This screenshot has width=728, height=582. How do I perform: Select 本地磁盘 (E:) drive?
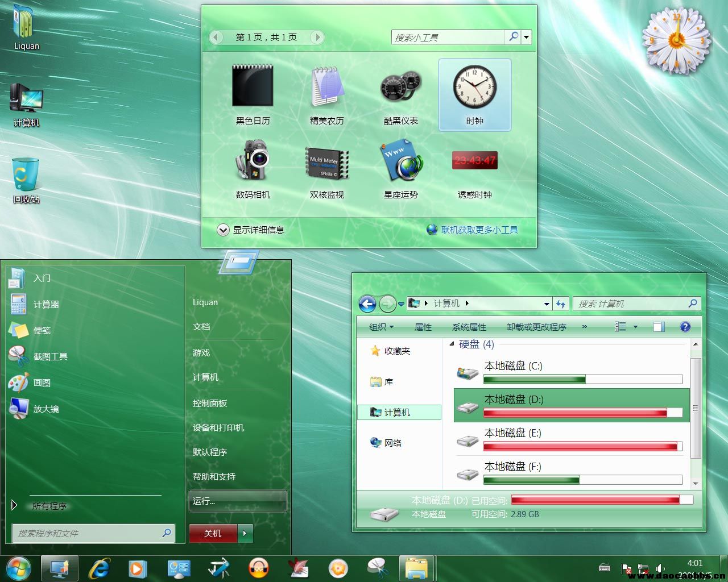[572, 439]
